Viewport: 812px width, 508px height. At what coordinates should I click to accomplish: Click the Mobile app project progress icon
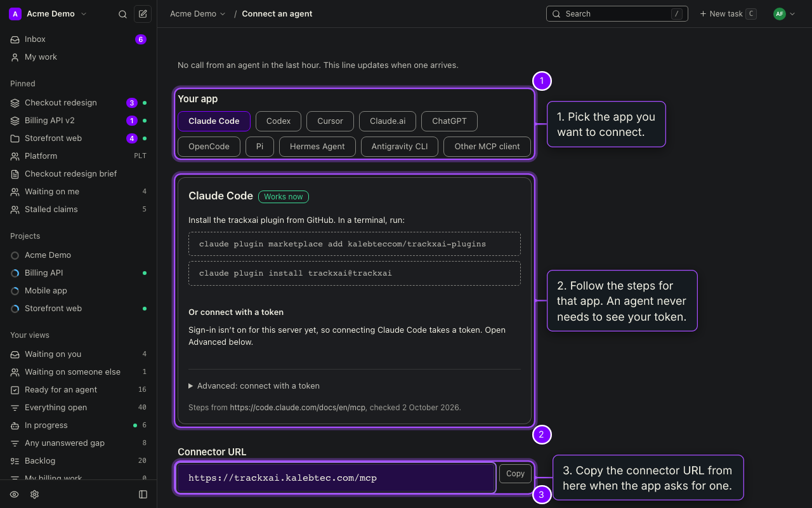[x=15, y=291]
